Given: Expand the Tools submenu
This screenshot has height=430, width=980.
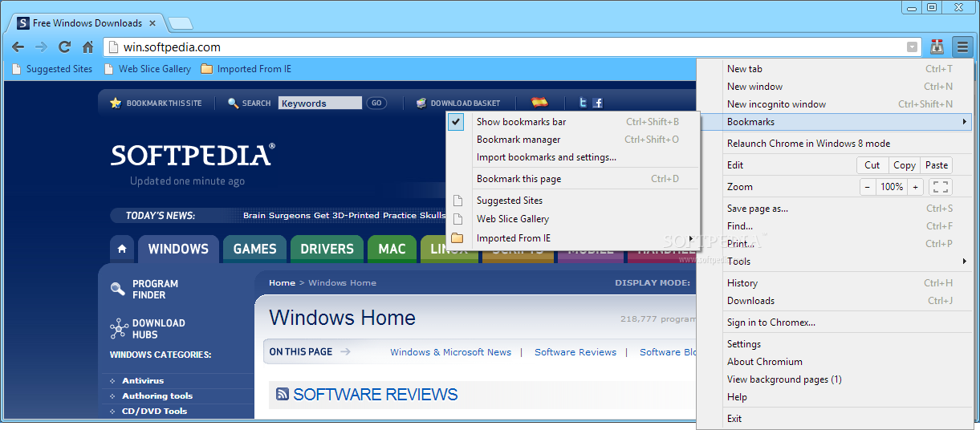Looking at the screenshot, I should [834, 262].
